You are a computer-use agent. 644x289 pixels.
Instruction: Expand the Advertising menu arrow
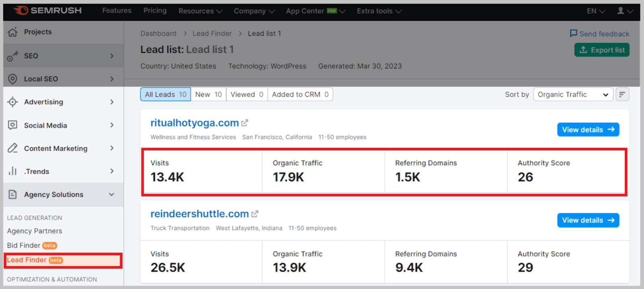112,102
